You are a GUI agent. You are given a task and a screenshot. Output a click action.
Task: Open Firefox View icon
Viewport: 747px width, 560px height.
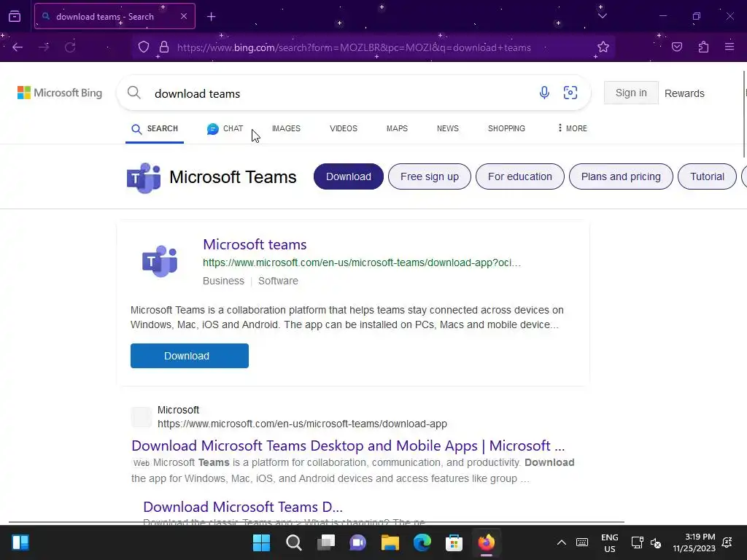tap(15, 17)
